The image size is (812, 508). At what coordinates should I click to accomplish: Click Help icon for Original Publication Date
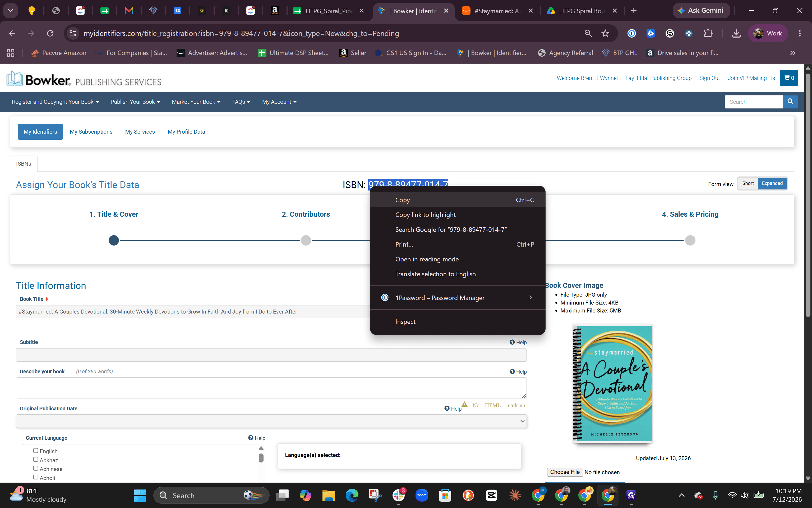click(x=447, y=408)
